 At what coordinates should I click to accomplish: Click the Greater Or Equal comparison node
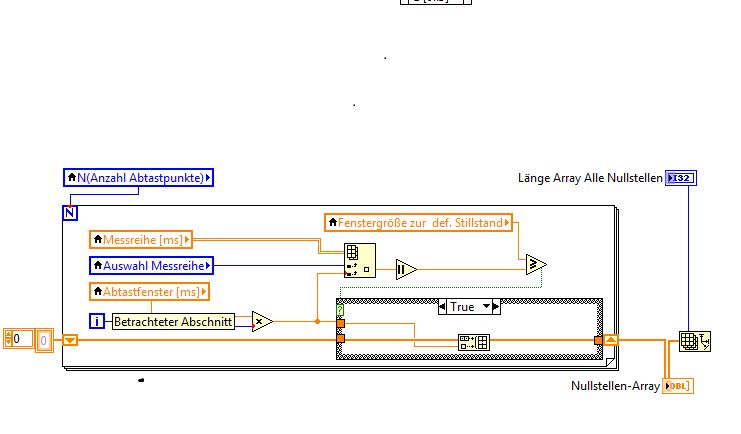point(535,264)
